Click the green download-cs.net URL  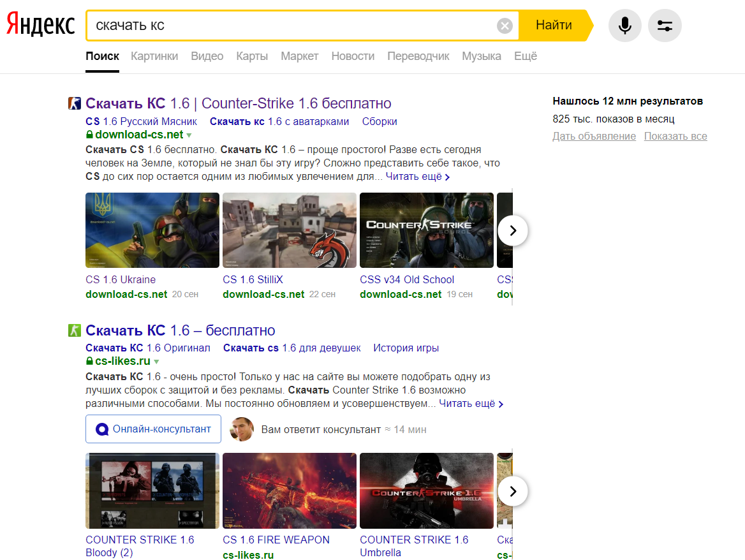[x=139, y=135]
